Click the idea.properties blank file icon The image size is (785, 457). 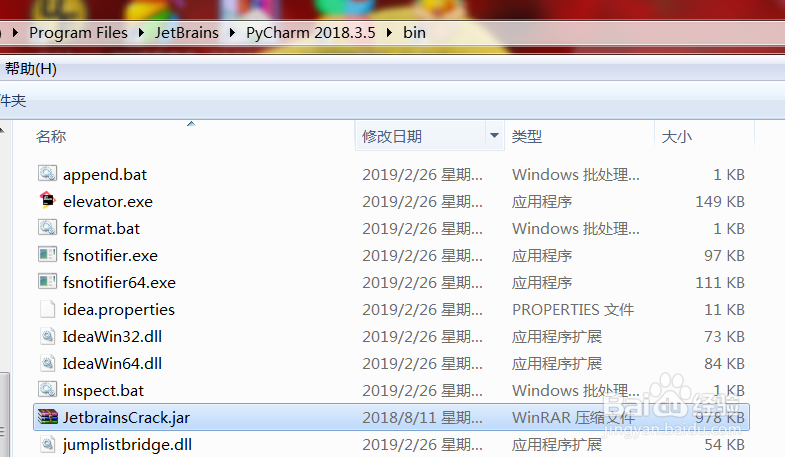(48, 309)
